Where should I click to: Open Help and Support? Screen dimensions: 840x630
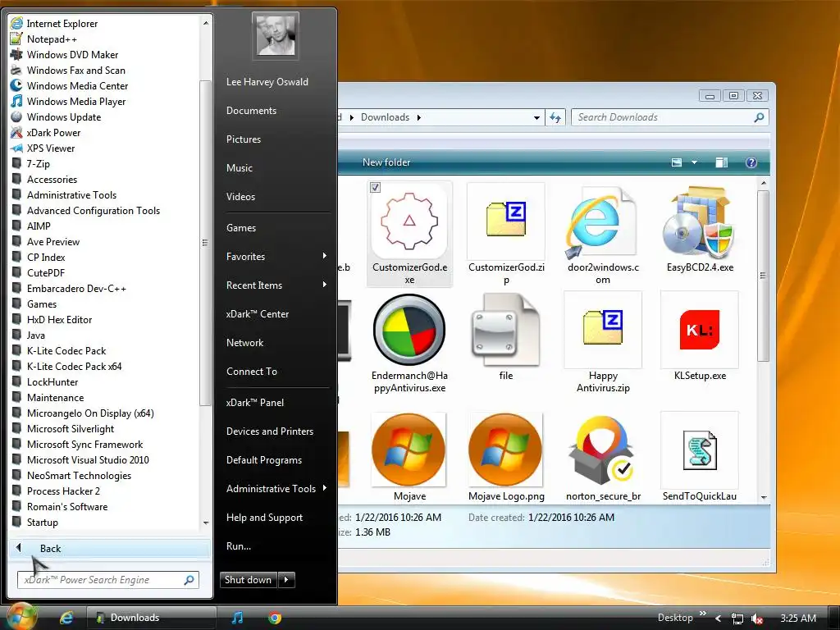264,518
